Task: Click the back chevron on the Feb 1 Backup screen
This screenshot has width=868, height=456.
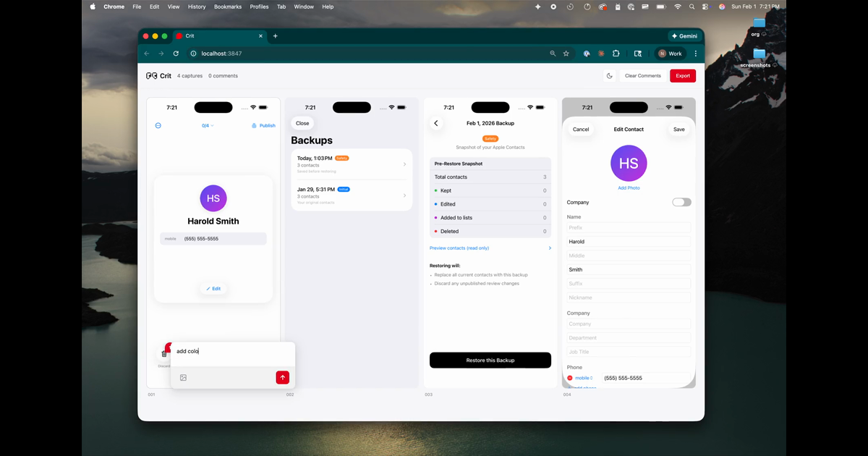Action: (437, 123)
